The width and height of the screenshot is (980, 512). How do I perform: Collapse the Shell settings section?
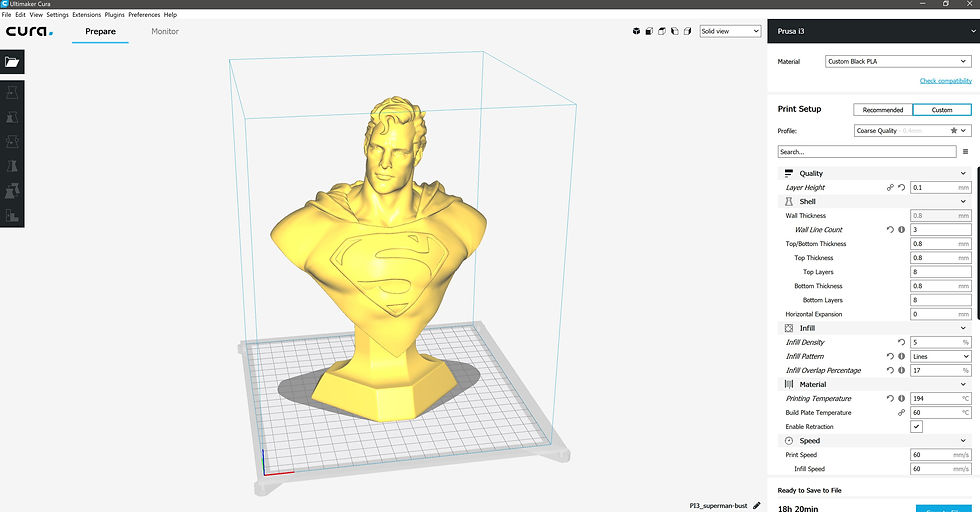(875, 201)
